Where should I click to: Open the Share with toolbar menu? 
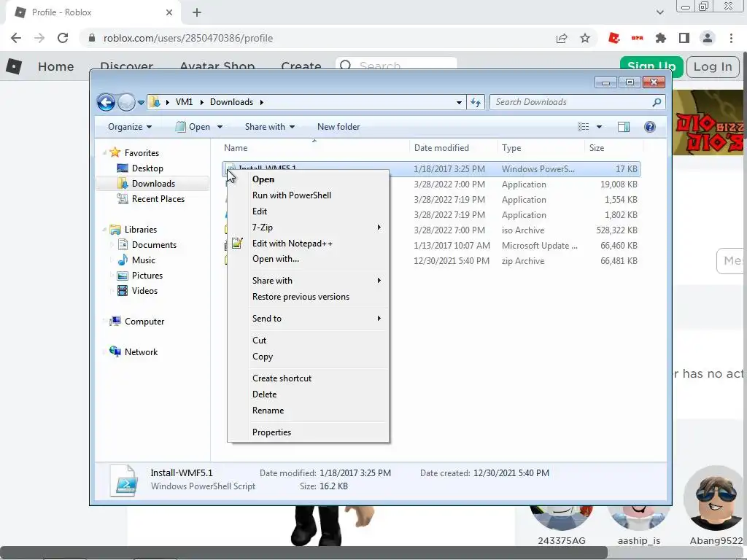click(270, 127)
